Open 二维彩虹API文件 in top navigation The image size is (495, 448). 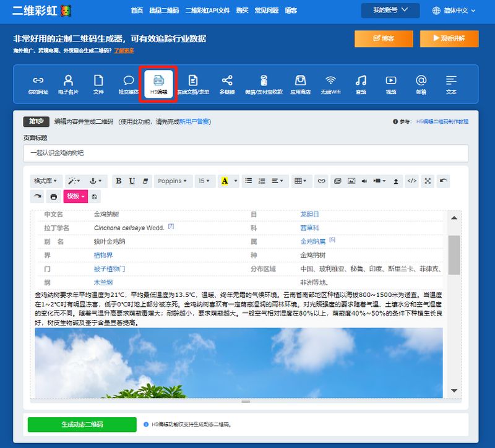[207, 11]
